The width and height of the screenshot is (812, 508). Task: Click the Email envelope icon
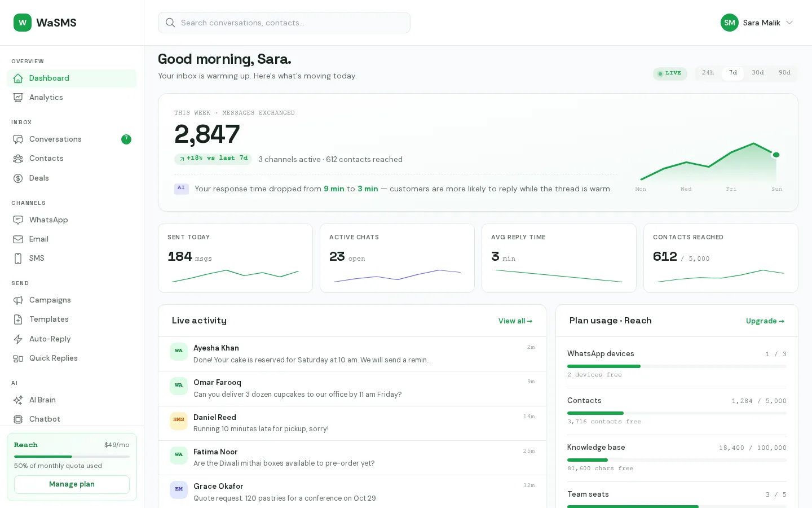click(x=18, y=239)
